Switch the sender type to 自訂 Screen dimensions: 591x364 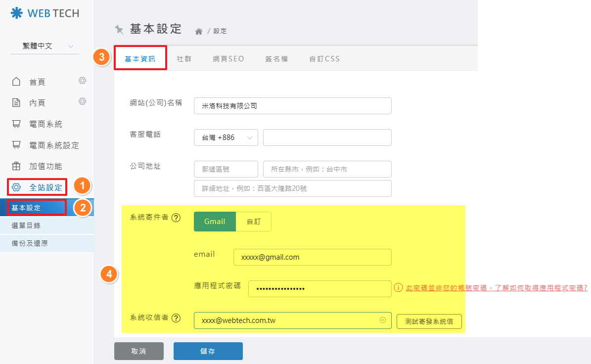coord(254,222)
